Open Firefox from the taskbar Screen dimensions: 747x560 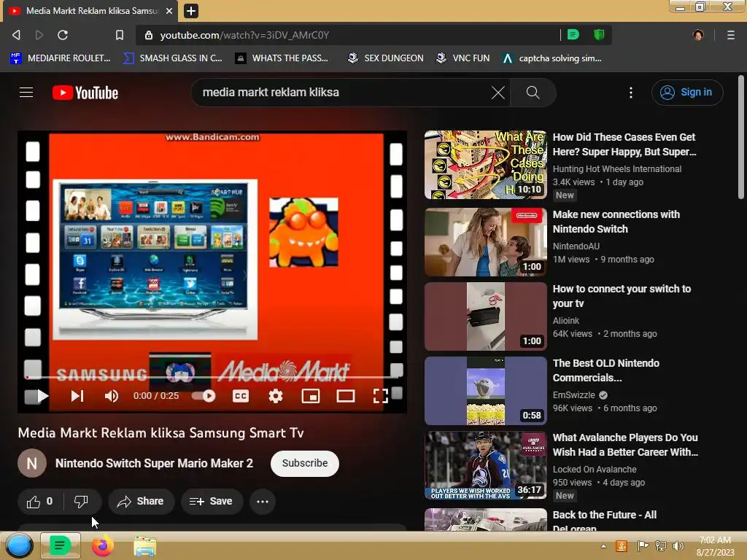point(102,545)
